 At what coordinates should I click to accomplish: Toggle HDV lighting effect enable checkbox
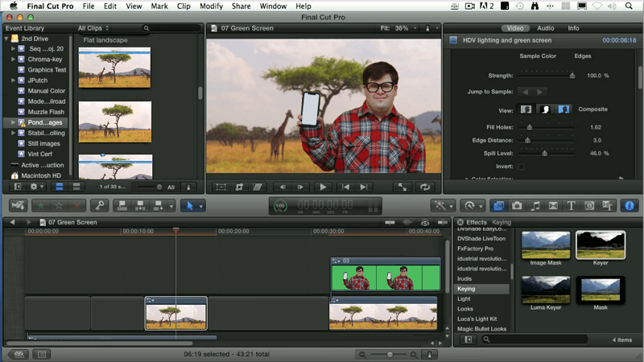pos(453,40)
